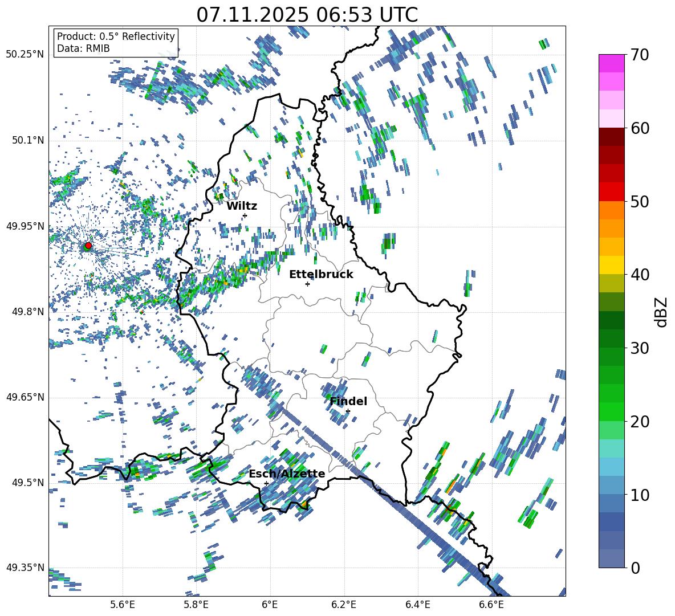
Task: Click the 'Data: RMIB' text
Action: coord(83,48)
